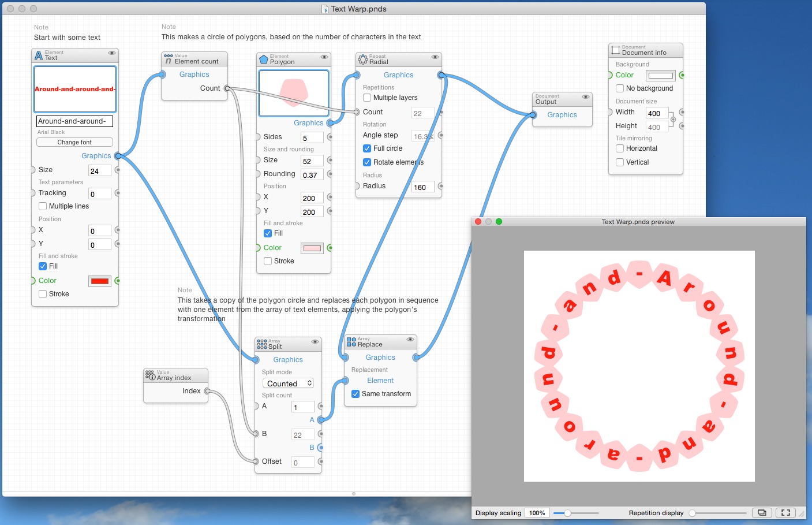The width and height of the screenshot is (812, 525).
Task: Uncheck Full circle in Radial node
Action: 367,148
